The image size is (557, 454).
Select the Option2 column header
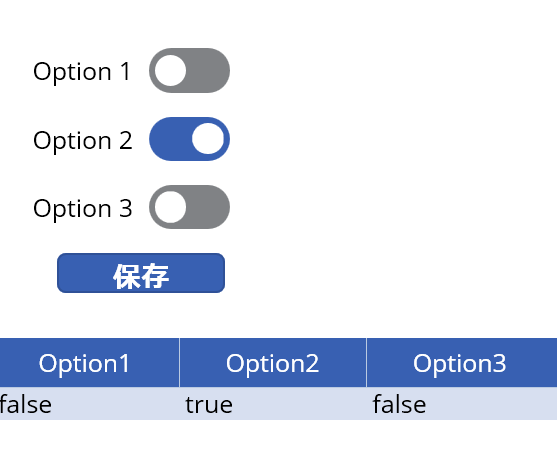tap(273, 363)
